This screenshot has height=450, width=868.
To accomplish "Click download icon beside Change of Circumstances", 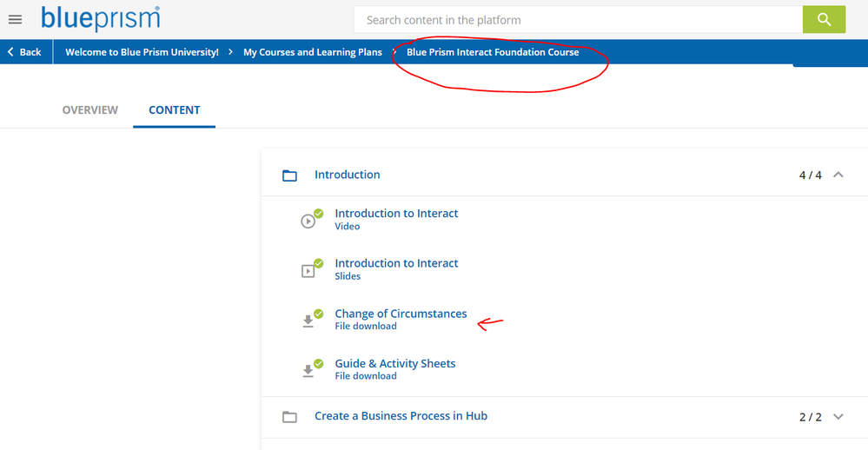I will (x=308, y=321).
